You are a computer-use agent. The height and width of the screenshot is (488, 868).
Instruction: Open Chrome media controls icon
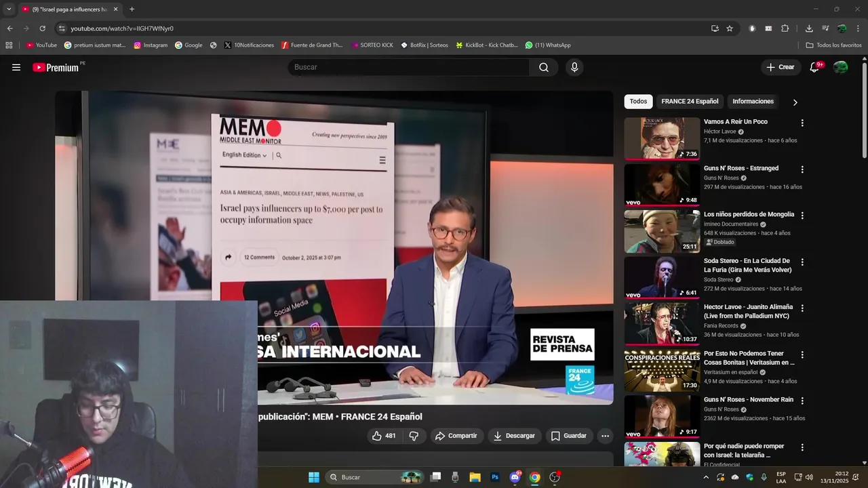tap(825, 28)
